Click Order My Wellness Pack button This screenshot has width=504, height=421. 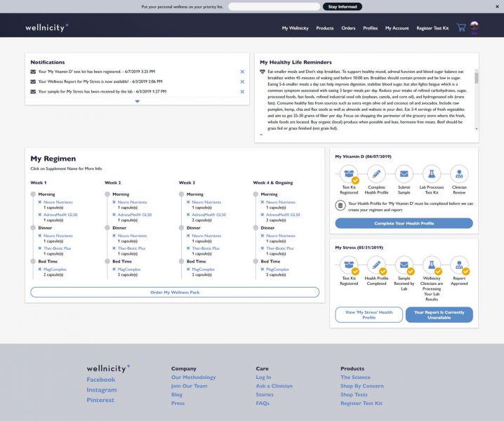click(175, 293)
